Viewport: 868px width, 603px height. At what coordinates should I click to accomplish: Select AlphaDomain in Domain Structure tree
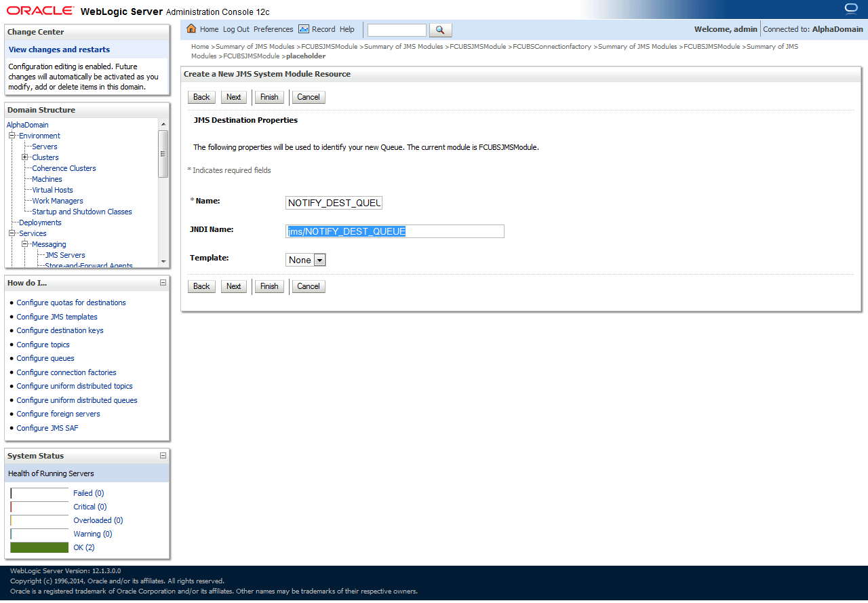click(28, 125)
